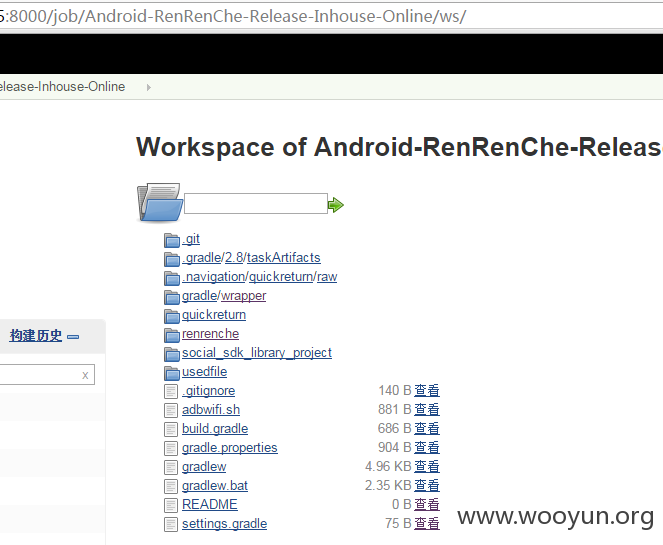Click the file icon beside gradlew.bat
The width and height of the screenshot is (663, 545).
(x=171, y=487)
